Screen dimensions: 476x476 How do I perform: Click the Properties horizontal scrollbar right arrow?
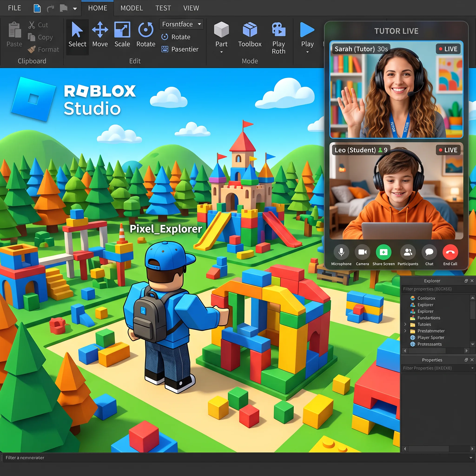tap(472, 449)
